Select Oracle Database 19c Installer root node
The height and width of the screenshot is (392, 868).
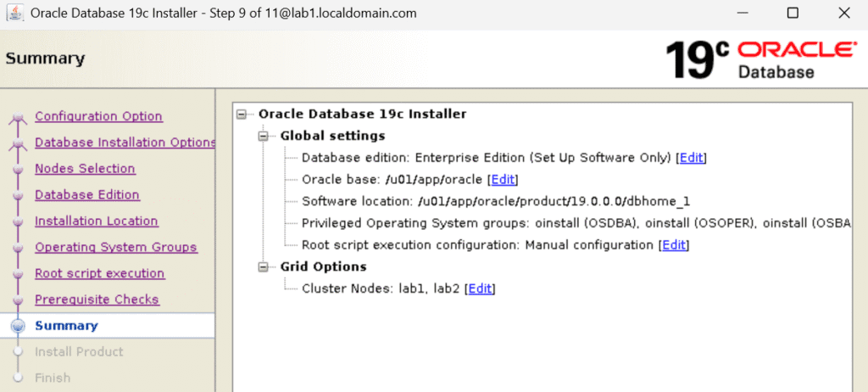362,115
